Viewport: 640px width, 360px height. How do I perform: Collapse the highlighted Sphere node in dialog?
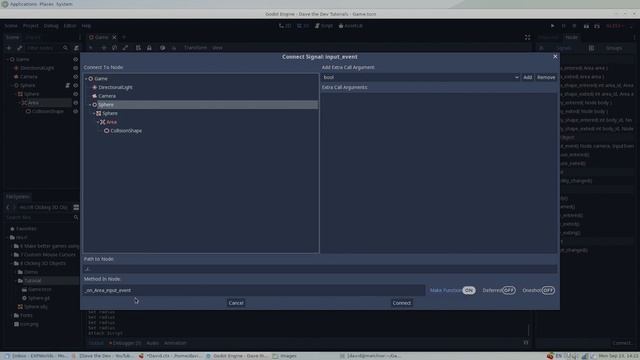tap(90, 105)
